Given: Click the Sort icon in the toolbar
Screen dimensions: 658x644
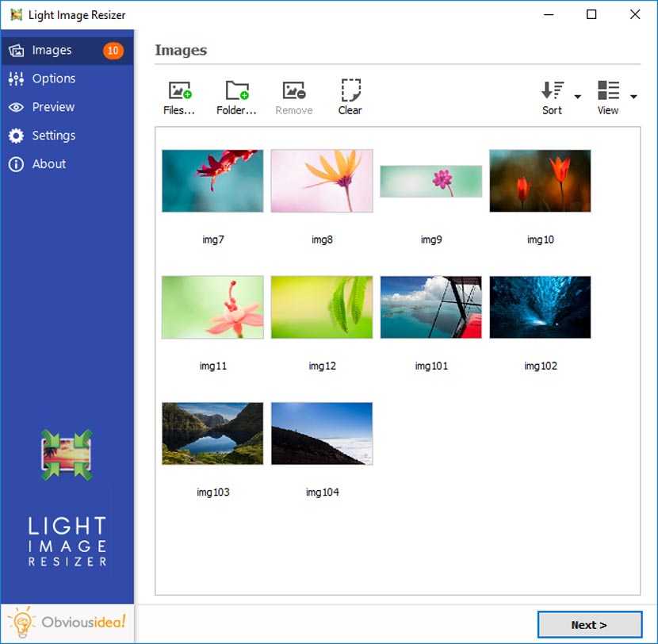Looking at the screenshot, I should [552, 94].
